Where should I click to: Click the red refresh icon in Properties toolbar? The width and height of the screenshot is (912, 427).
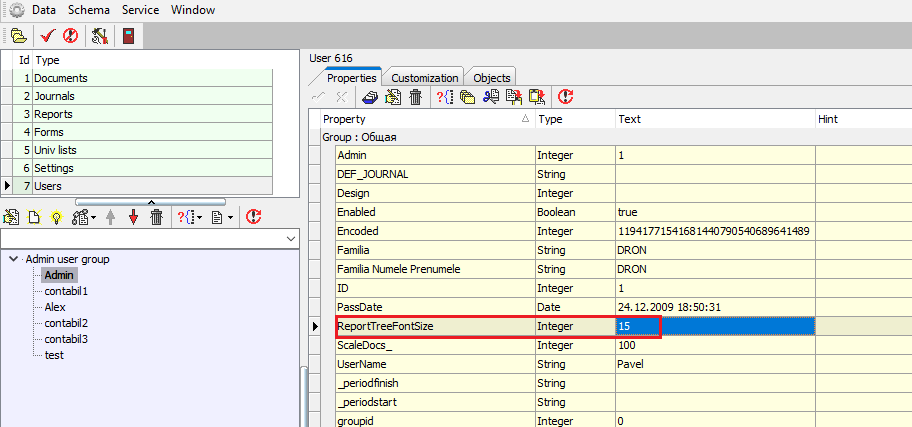565,97
